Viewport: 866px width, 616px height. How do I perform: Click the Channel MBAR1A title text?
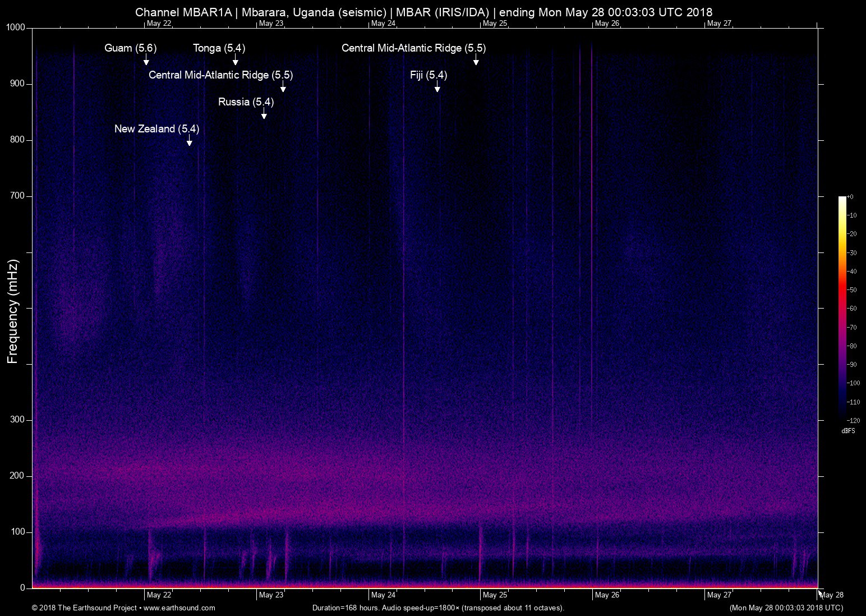pyautogui.click(x=183, y=12)
